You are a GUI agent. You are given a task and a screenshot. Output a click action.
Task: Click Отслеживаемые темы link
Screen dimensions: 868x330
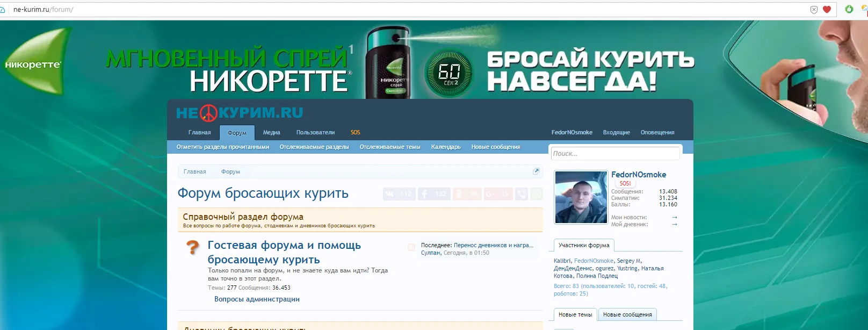coord(390,147)
